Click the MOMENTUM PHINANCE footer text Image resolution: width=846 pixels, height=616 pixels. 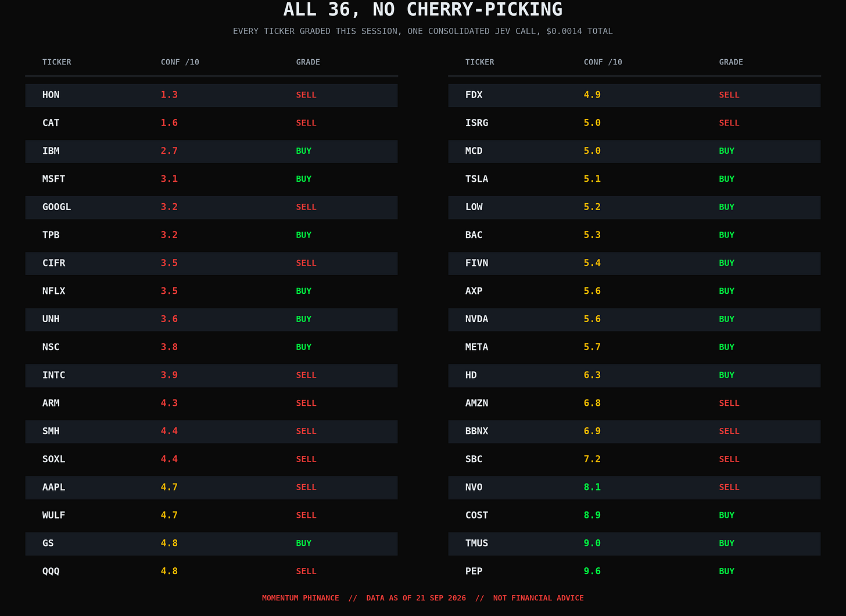[x=300, y=598]
